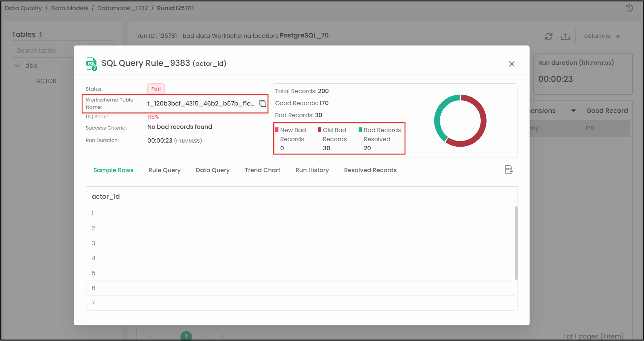Open the columns dropdown
This screenshot has width=644, height=341.
point(602,36)
